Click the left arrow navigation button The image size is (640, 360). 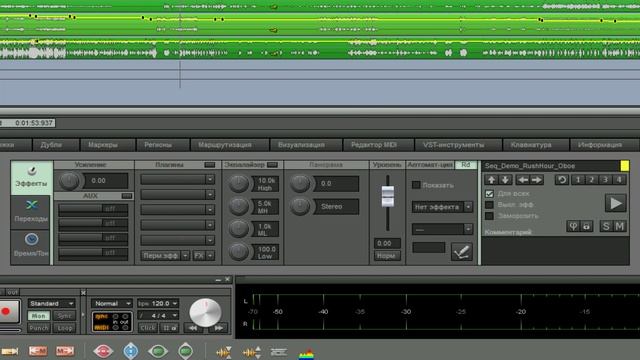coord(522,180)
